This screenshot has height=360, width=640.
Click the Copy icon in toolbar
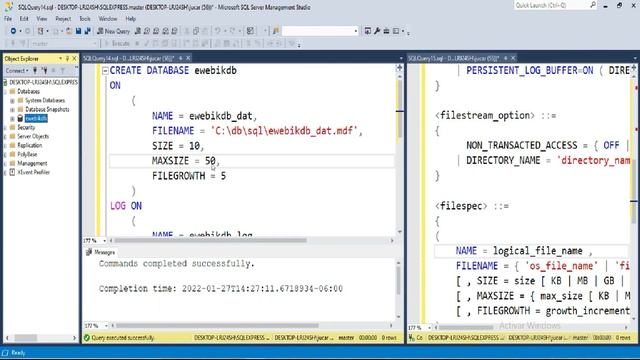[x=196, y=31]
